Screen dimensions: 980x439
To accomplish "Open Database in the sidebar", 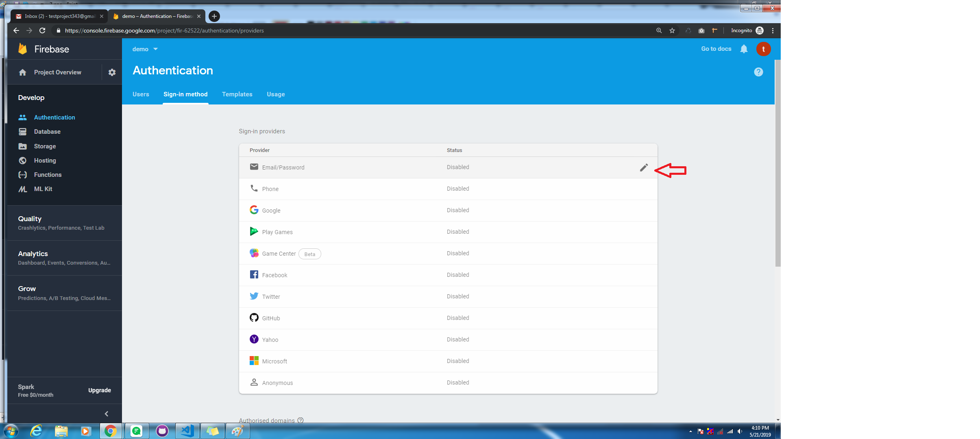I will pos(47,132).
